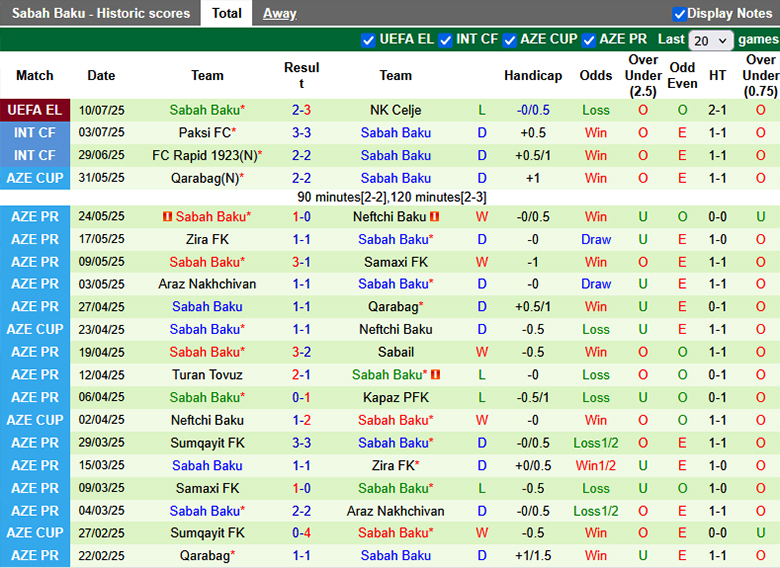Select the Draw odds on 17/05/25

(595, 239)
